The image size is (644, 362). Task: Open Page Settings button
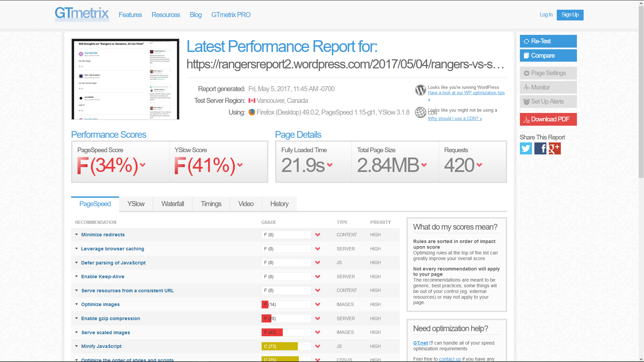click(548, 73)
